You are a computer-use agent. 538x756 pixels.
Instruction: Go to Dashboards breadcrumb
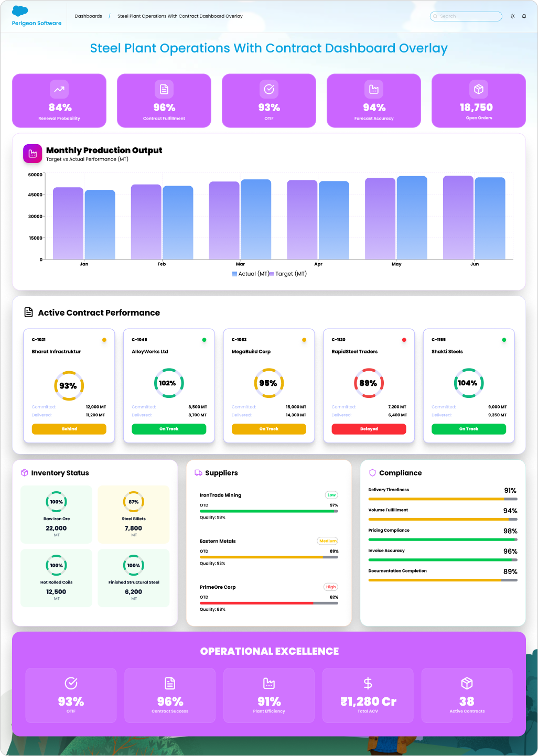[x=88, y=16]
